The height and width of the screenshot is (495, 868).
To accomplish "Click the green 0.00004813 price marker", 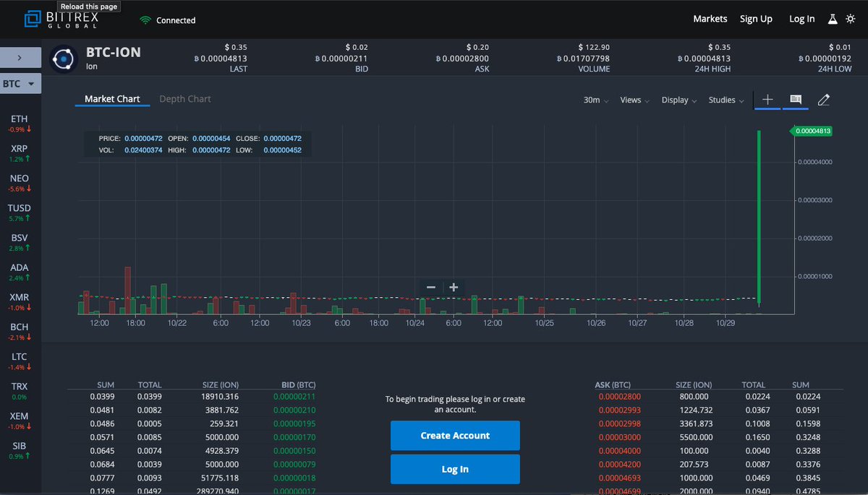I will tap(811, 131).
